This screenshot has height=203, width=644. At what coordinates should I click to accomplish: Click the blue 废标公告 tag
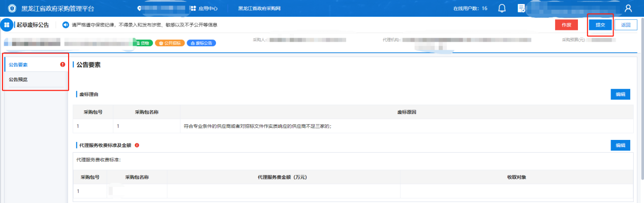click(201, 43)
